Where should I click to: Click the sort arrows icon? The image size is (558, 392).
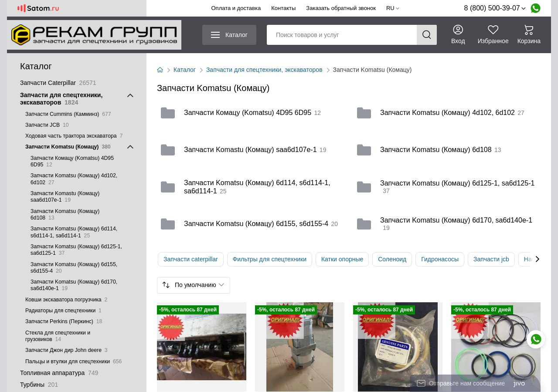point(166,285)
